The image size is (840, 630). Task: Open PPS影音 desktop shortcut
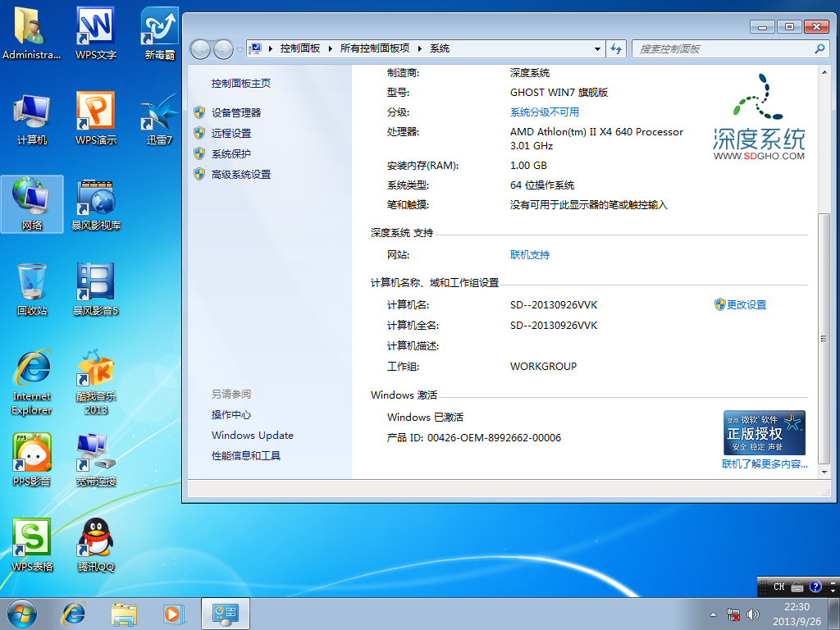(x=32, y=459)
